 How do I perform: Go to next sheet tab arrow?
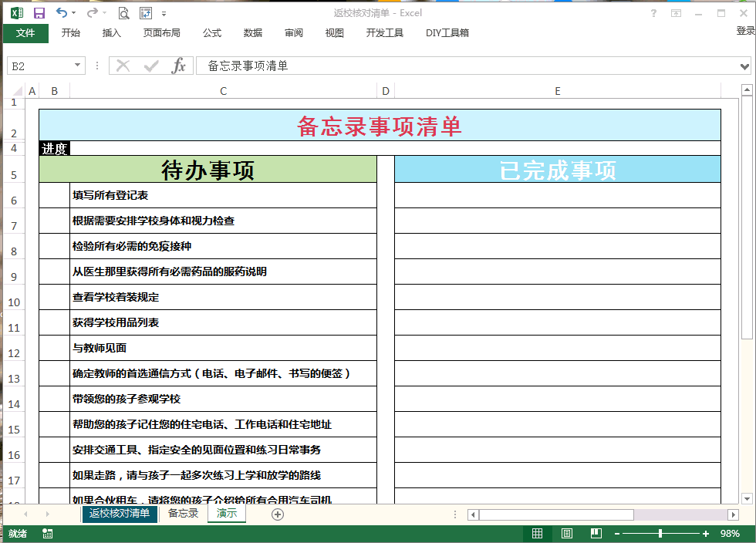pyautogui.click(x=47, y=514)
